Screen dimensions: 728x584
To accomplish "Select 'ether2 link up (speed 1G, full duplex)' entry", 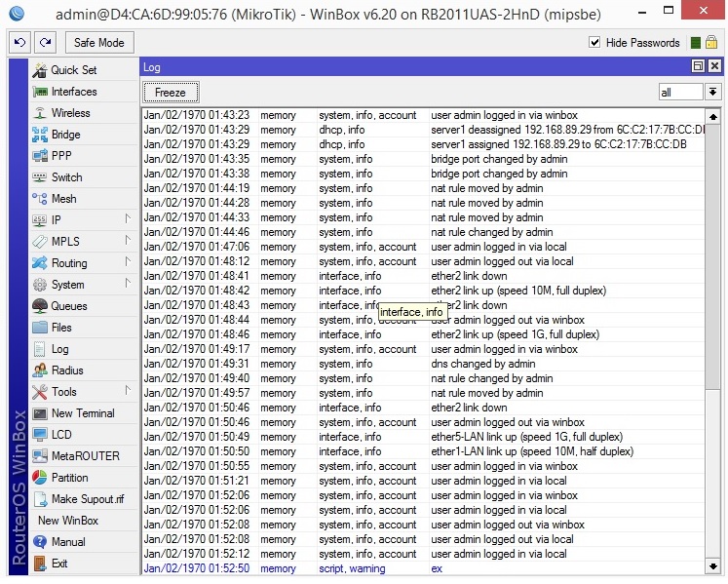I will (x=423, y=334).
